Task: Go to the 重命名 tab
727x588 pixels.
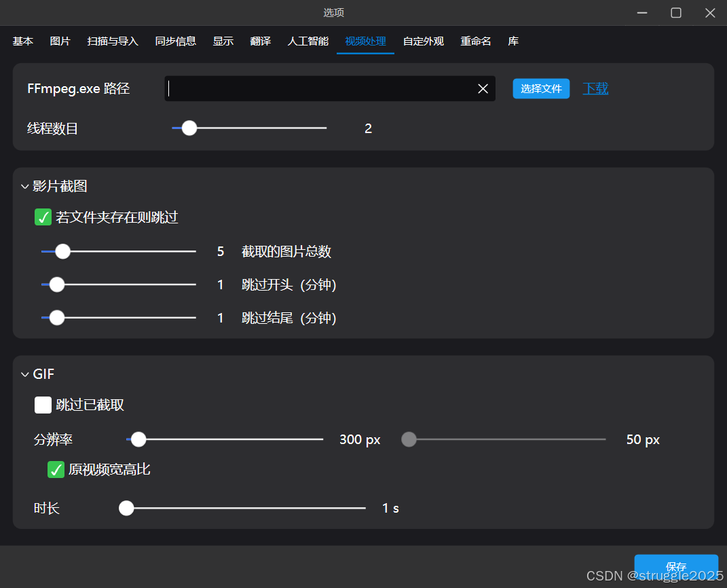Action: 476,41
